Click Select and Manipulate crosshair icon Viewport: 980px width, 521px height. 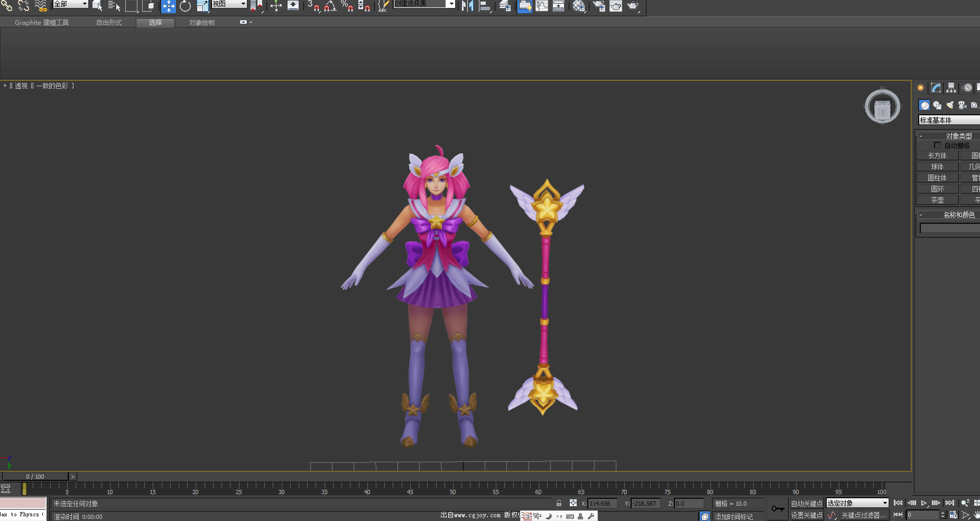point(276,6)
